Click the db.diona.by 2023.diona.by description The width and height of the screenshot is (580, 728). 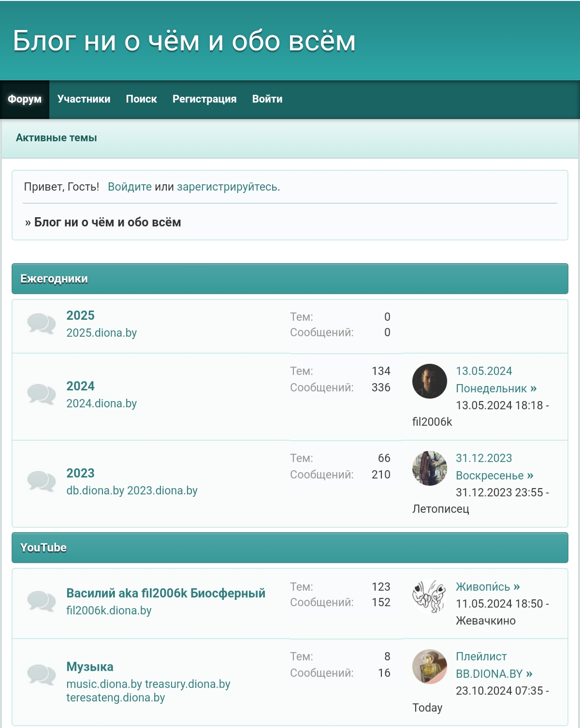[x=132, y=490]
